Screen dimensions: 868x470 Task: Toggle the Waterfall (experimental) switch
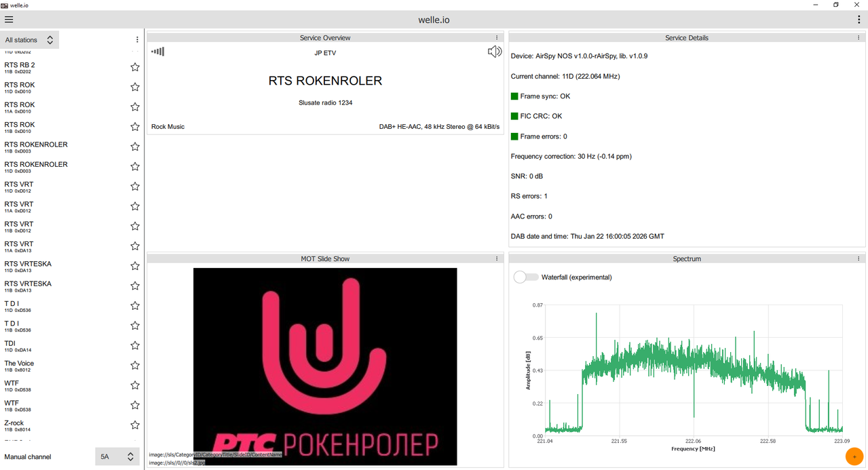click(526, 277)
